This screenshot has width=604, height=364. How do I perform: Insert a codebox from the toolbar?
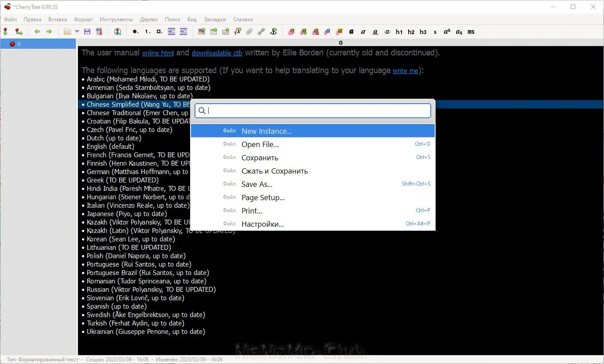pos(226,32)
